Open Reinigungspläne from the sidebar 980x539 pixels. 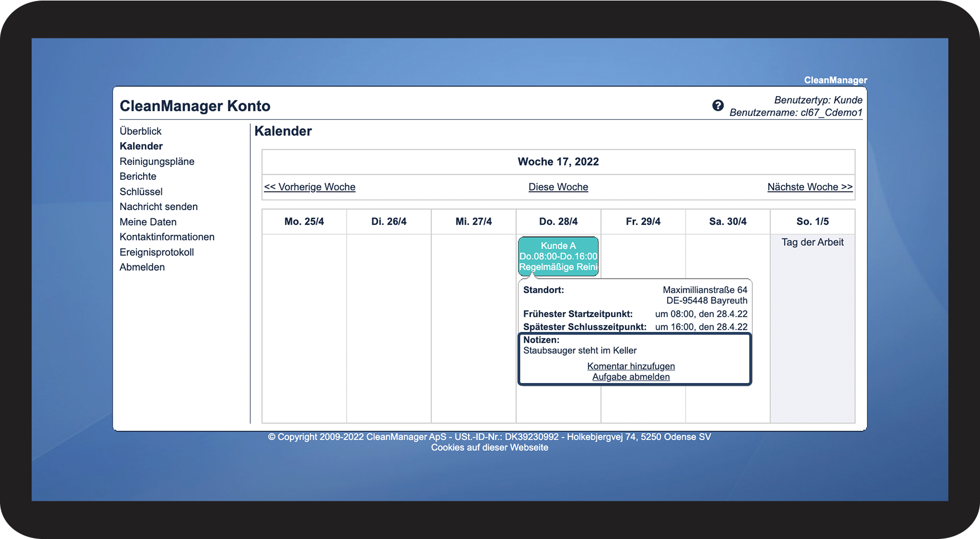click(157, 162)
